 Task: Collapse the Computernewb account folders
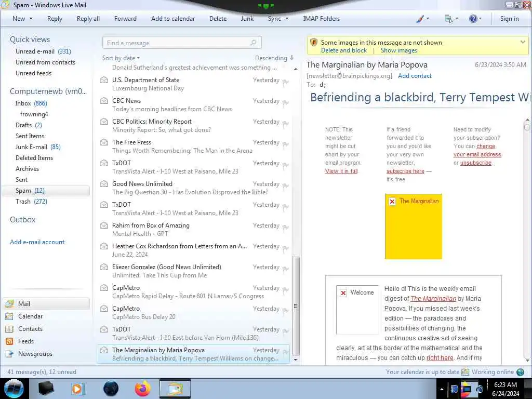point(48,91)
